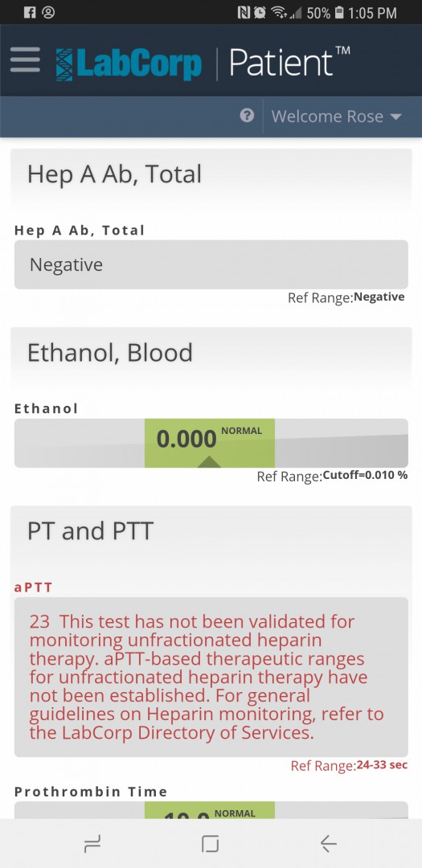Tap the Wi-Fi status icon
Screen dimensions: 422x868
[x=279, y=12]
